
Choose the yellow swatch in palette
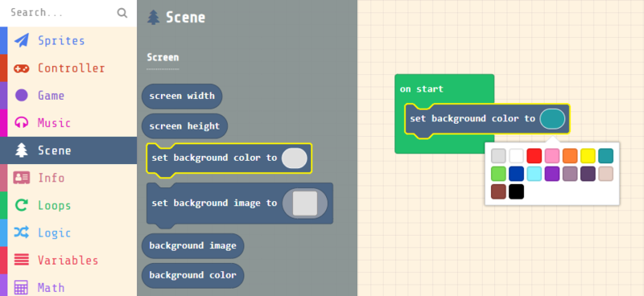tap(588, 156)
